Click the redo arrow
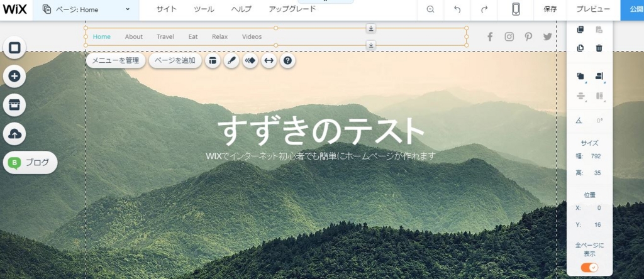644x279 pixels. point(484,9)
